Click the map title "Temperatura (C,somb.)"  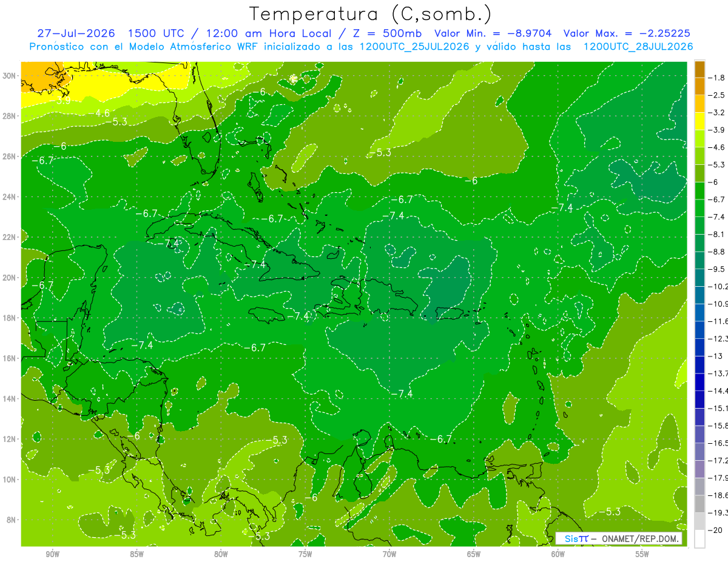pyautogui.click(x=370, y=13)
